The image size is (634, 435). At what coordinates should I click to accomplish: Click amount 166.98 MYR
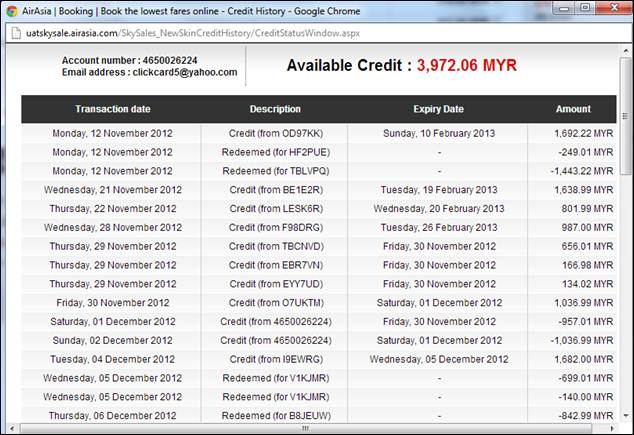[588, 265]
